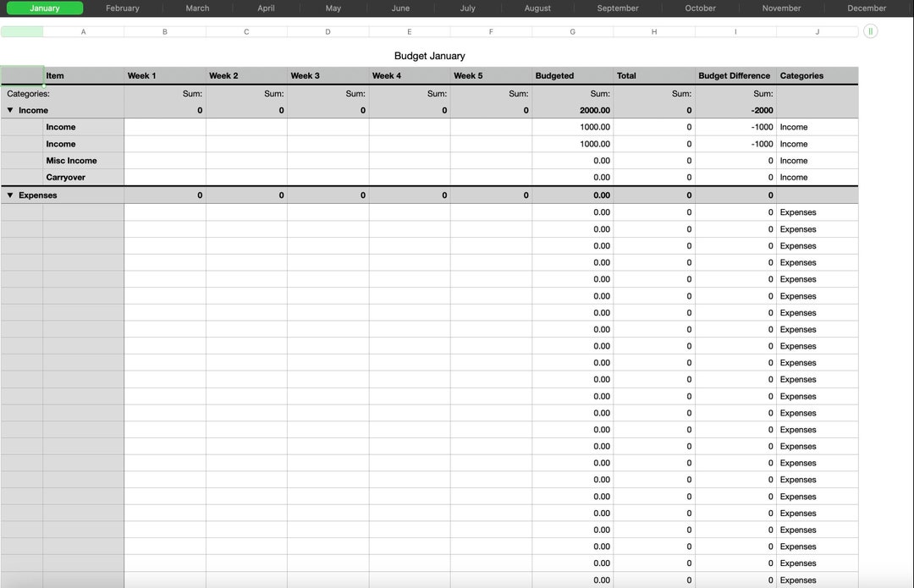Collapse the Income section disclosure triangle

(9, 110)
